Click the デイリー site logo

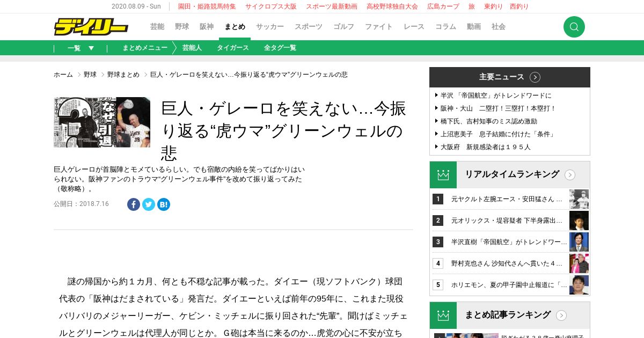pos(91,27)
